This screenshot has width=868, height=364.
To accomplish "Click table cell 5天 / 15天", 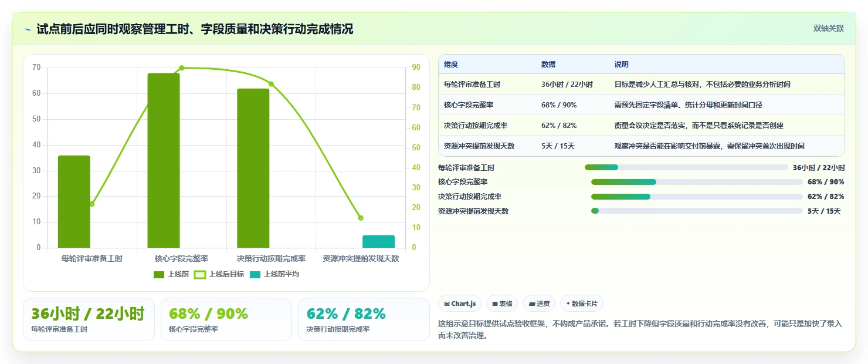I will click(x=558, y=146).
